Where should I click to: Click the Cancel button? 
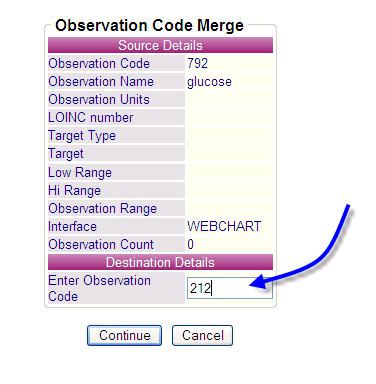click(x=202, y=335)
